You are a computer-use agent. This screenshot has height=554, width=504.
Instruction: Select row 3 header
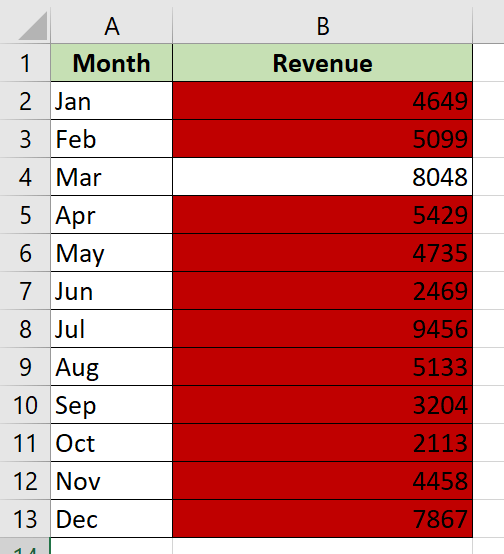click(25, 139)
